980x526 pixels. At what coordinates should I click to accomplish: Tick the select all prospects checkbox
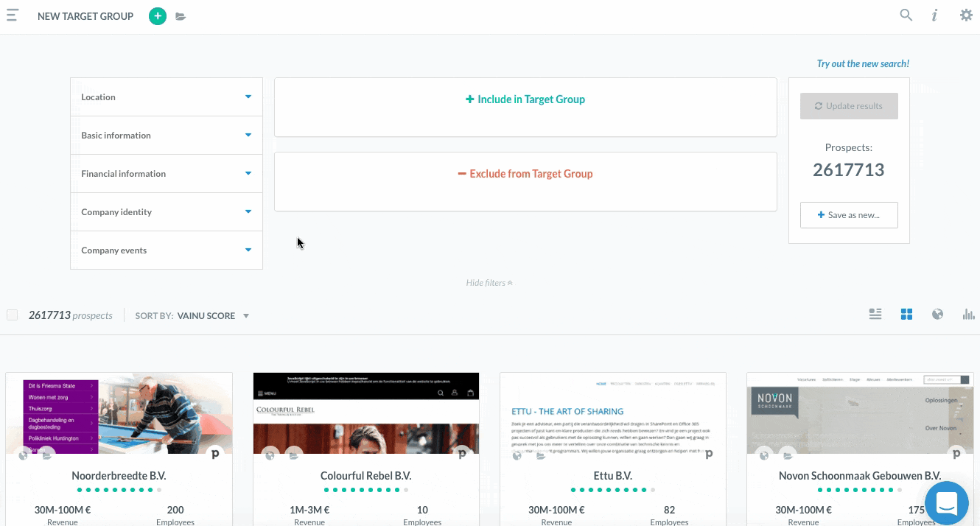(12, 315)
